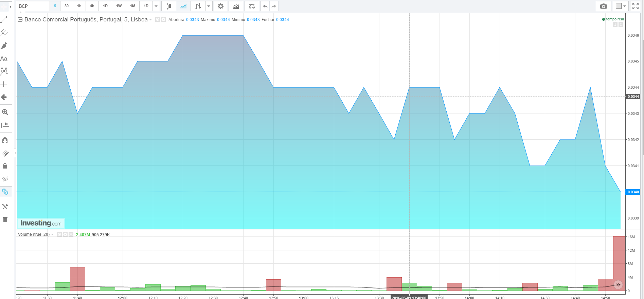The width and height of the screenshot is (644, 299).
Task: Select the trend line drawing tool
Action: (x=4, y=20)
